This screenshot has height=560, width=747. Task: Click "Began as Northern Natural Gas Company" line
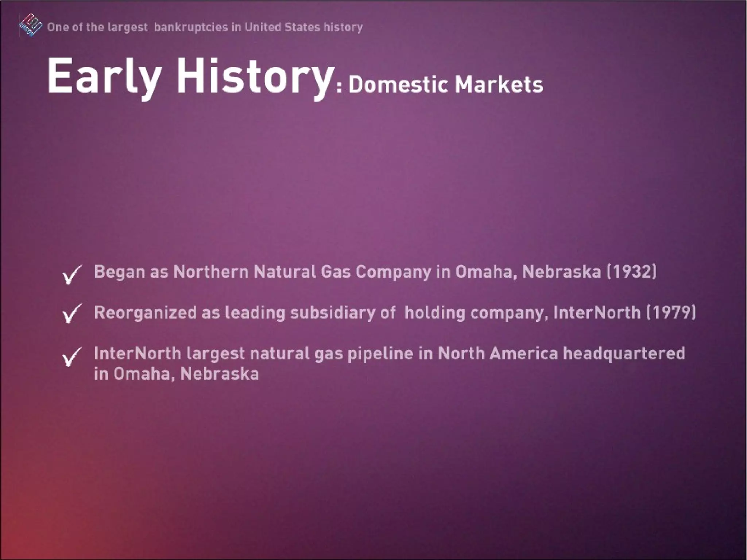[375, 272]
